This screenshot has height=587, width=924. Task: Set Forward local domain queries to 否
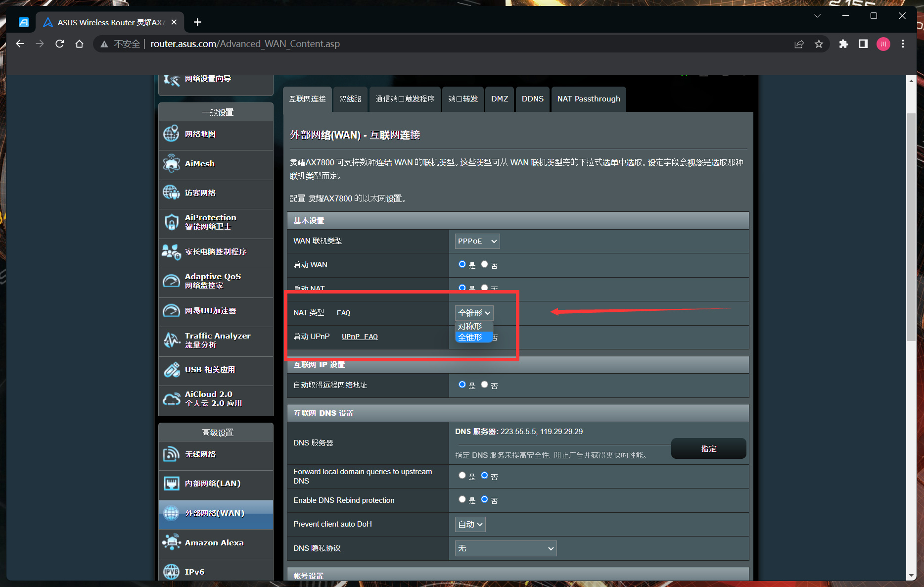(x=484, y=476)
